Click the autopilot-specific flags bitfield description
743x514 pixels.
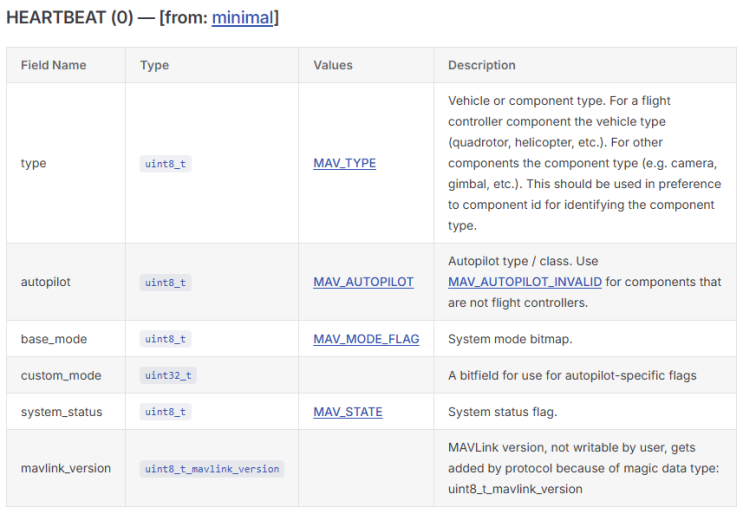point(572,376)
